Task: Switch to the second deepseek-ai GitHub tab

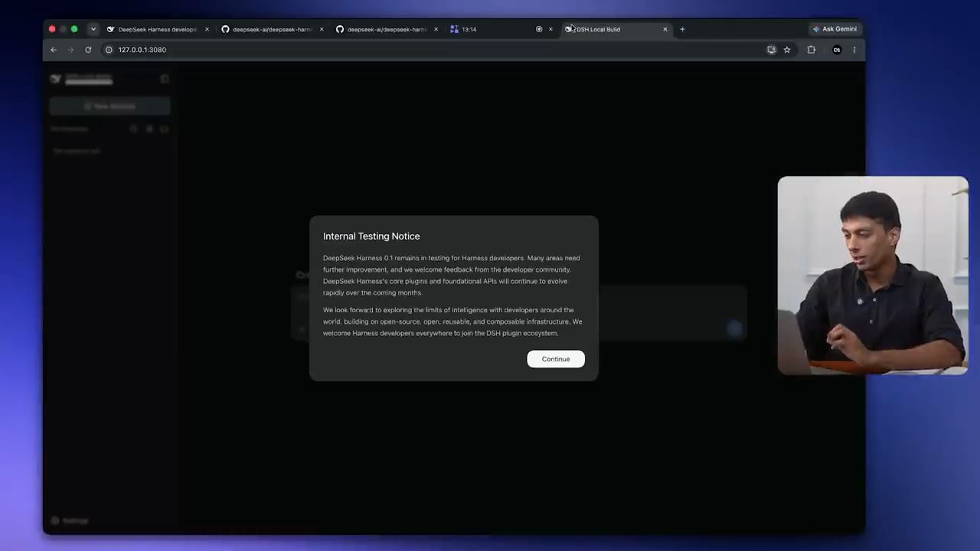Action: click(387, 29)
